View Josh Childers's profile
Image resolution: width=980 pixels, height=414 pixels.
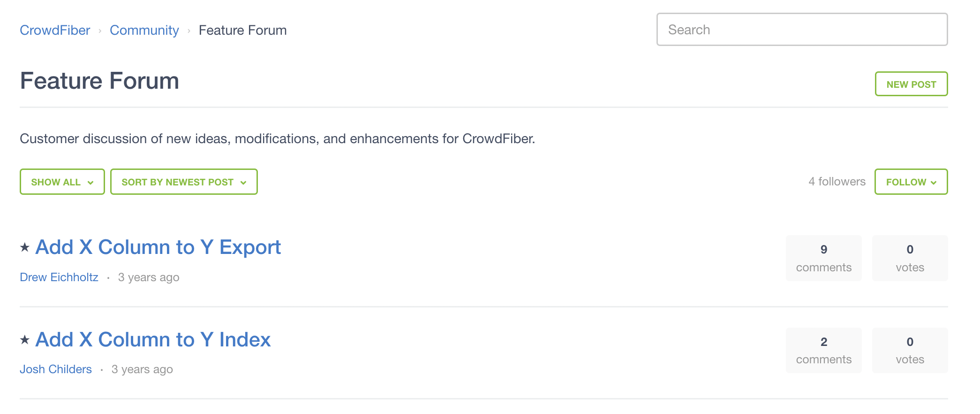pyautogui.click(x=55, y=369)
